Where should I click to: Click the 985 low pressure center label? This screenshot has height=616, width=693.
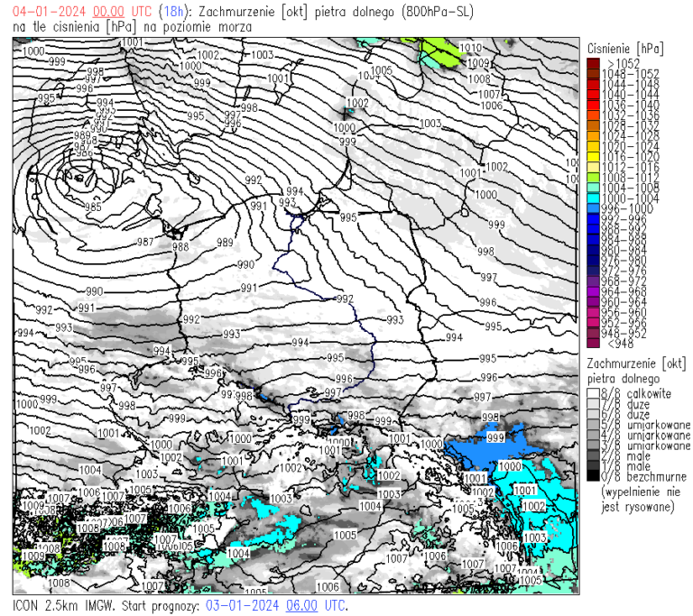pyautogui.click(x=92, y=207)
